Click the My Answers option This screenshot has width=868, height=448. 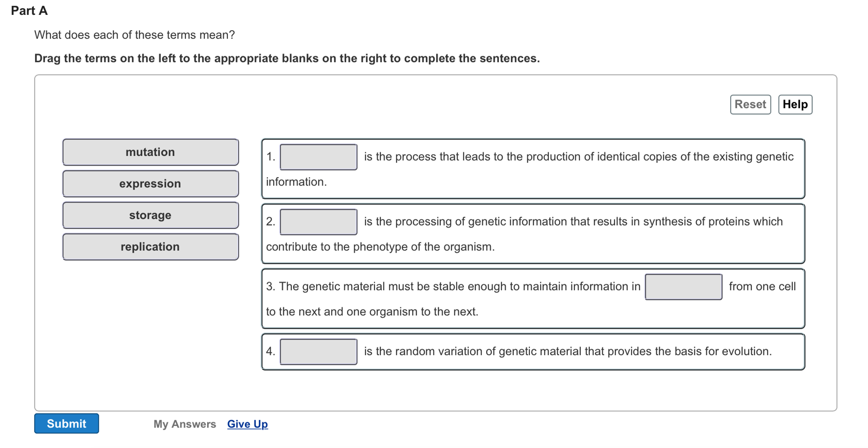pyautogui.click(x=185, y=424)
